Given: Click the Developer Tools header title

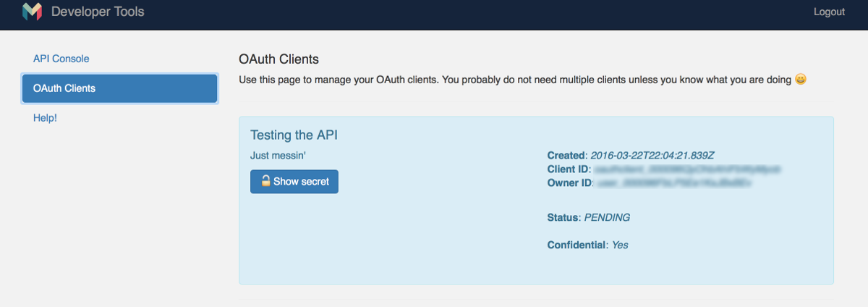Looking at the screenshot, I should [98, 12].
